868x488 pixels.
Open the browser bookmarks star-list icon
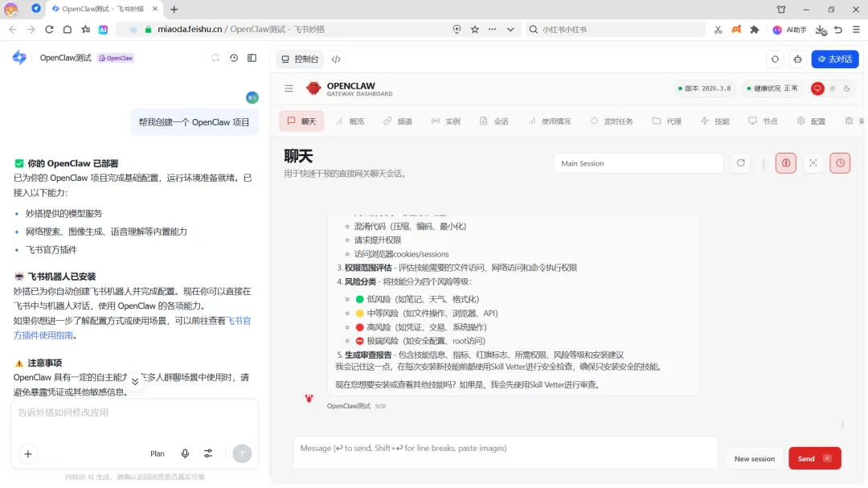pyautogui.click(x=85, y=30)
